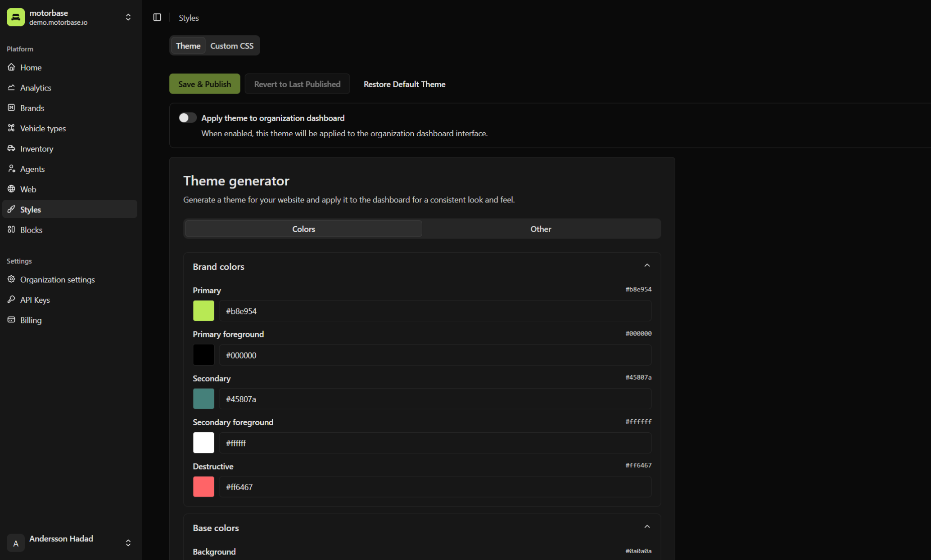Click the Organization settings gear icon
This screenshot has width=931, height=560.
(11, 279)
